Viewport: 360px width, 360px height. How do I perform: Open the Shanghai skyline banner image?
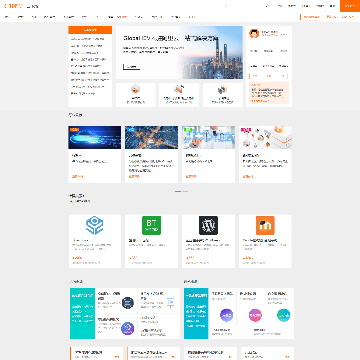[210, 53]
